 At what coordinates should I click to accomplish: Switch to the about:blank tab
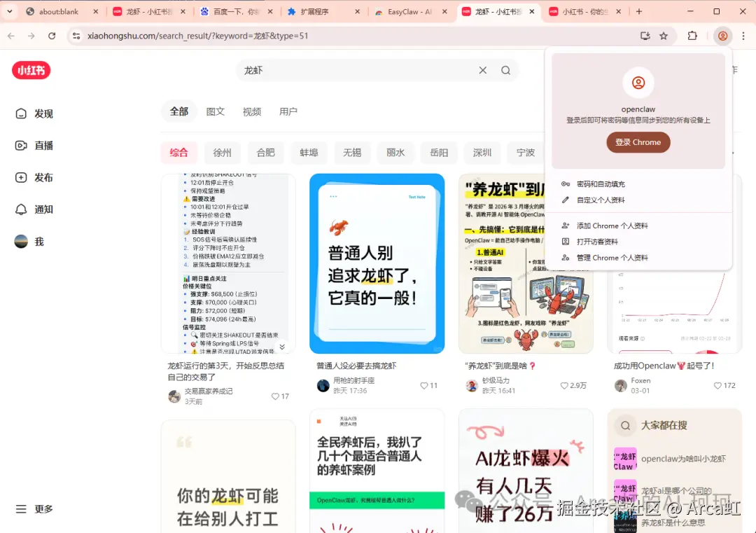tap(58, 12)
